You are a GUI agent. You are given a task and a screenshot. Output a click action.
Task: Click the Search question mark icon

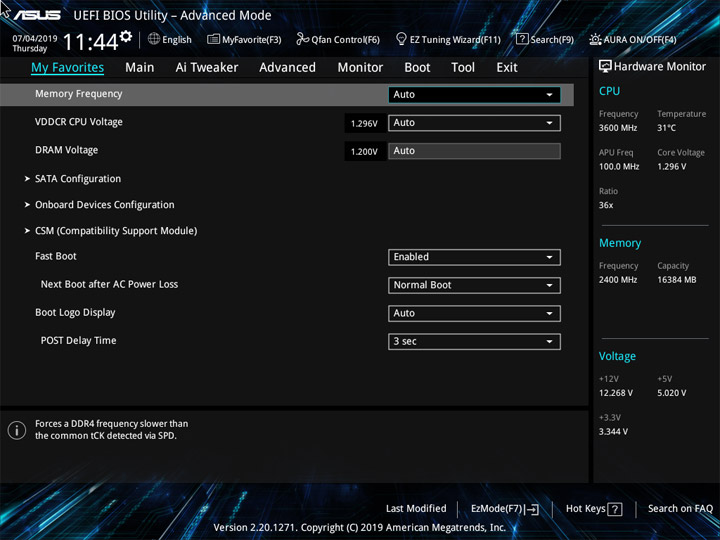[x=522, y=39]
